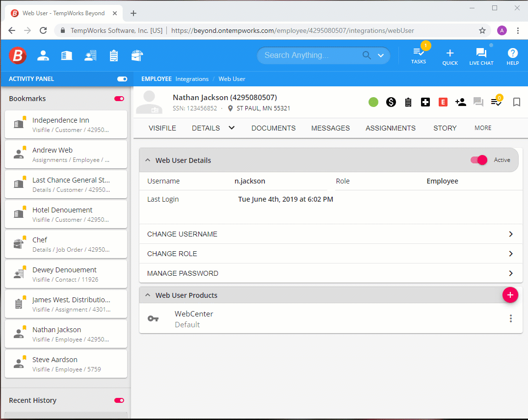The image size is (528, 420).
Task: Open the Dewey Denouement contact bookmark
Action: (x=66, y=274)
